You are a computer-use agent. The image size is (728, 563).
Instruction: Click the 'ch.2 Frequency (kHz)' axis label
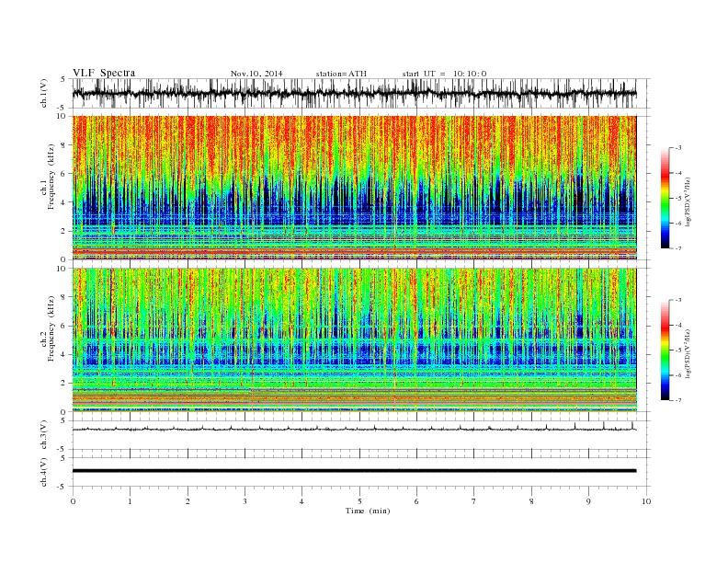(48, 328)
